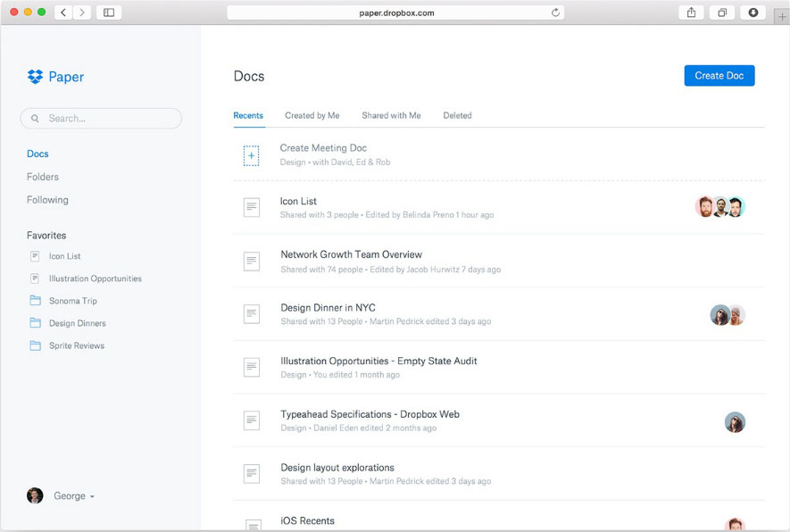This screenshot has height=532, width=790.
Task: Click the paper.dropbox.com address bar
Action: click(395, 12)
